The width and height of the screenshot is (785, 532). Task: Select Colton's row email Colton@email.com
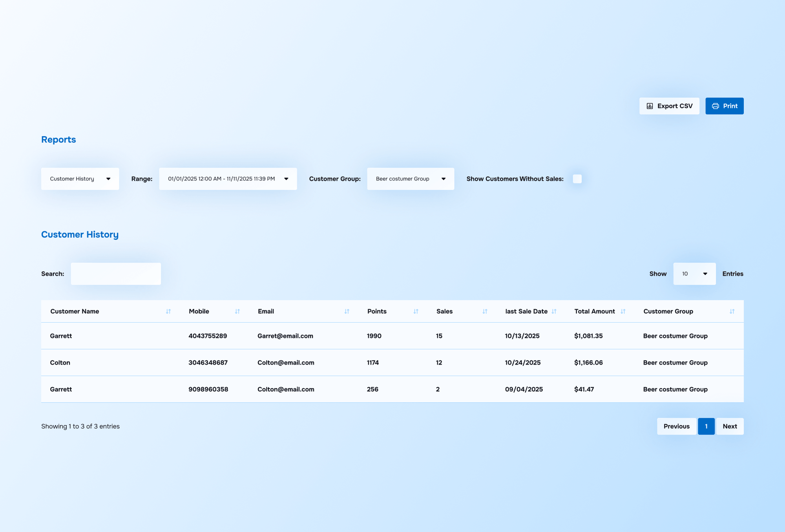(286, 362)
